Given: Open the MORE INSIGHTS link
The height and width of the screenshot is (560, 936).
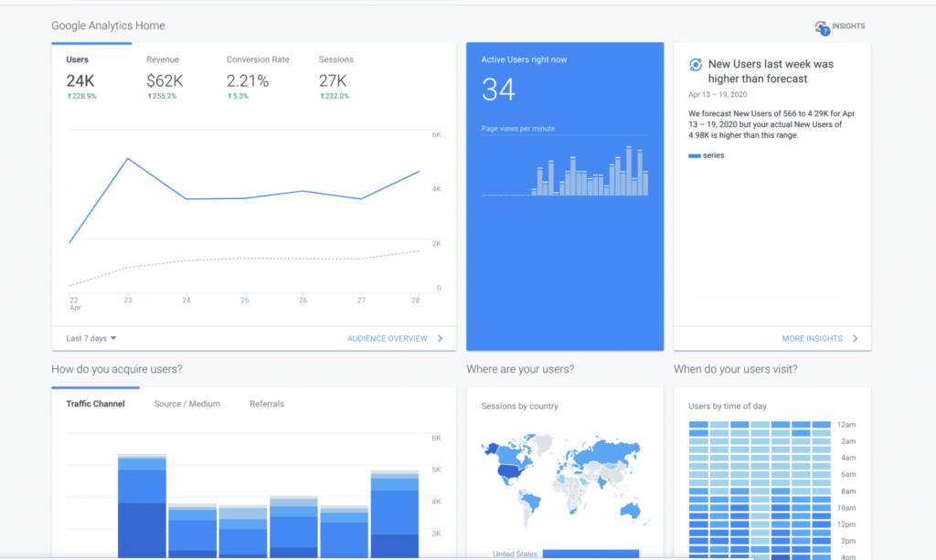Looking at the screenshot, I should pyautogui.click(x=812, y=339).
